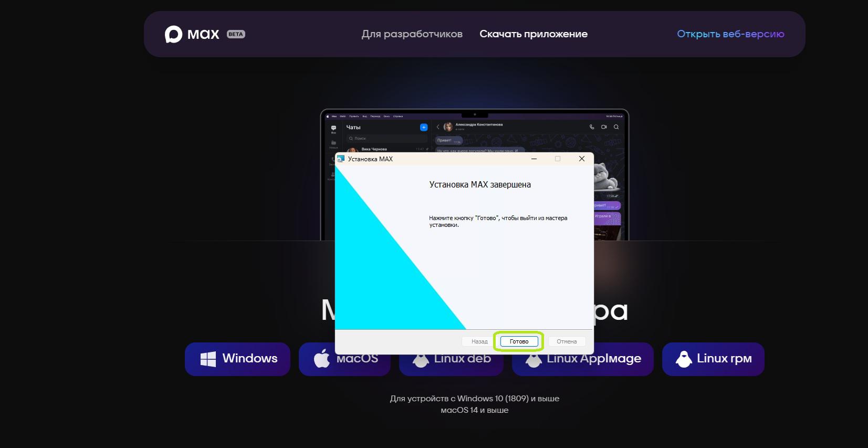Close the Установка MAX installer window
Viewport: 868px width, 448px height.
coord(582,159)
